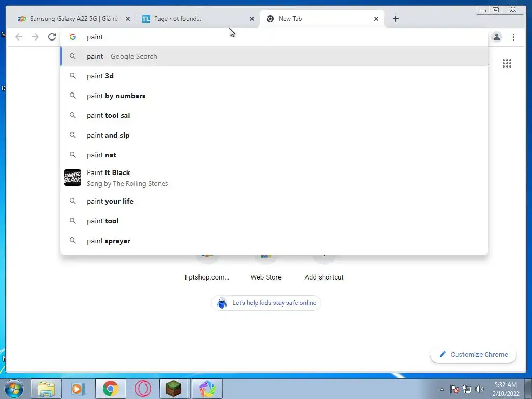532x399 pixels.
Task: Click search icon beside paint sprayer
Action: click(73, 241)
